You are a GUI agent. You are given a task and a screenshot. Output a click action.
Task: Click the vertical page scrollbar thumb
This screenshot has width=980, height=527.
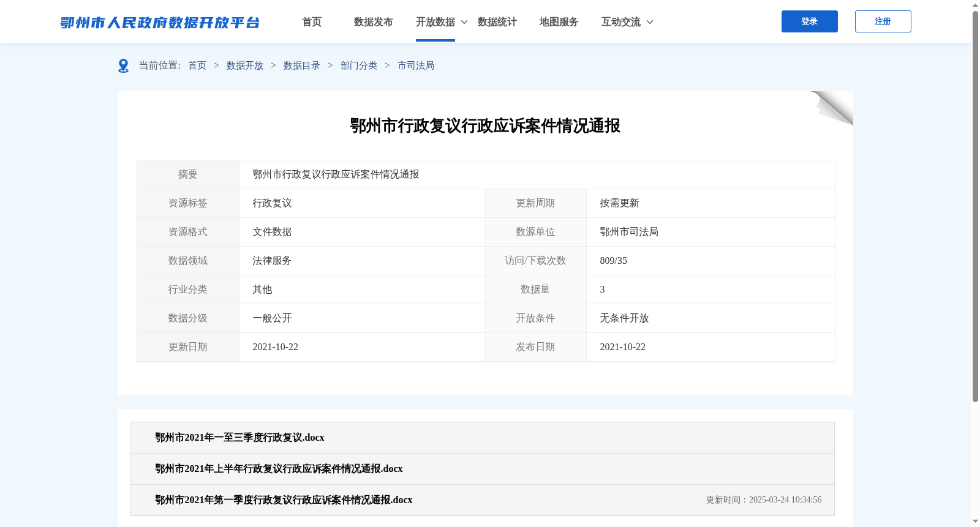pos(975,206)
